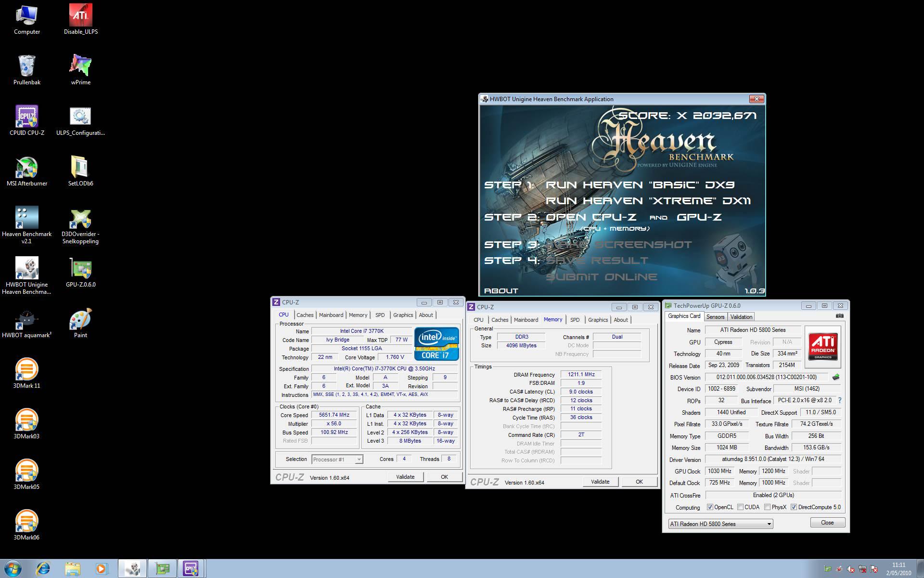Open About tab in the CPU-Z processor window
Viewport: 924px width, 578px height.
(426, 315)
